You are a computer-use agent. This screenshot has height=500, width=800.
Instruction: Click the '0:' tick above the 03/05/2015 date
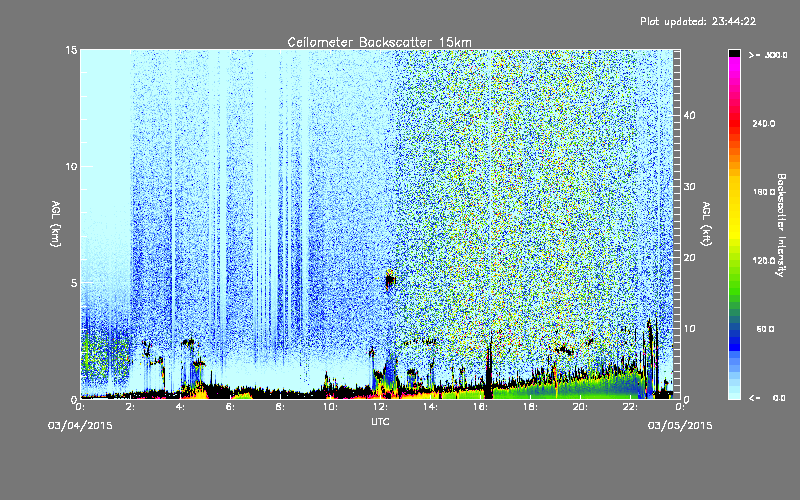pos(680,407)
